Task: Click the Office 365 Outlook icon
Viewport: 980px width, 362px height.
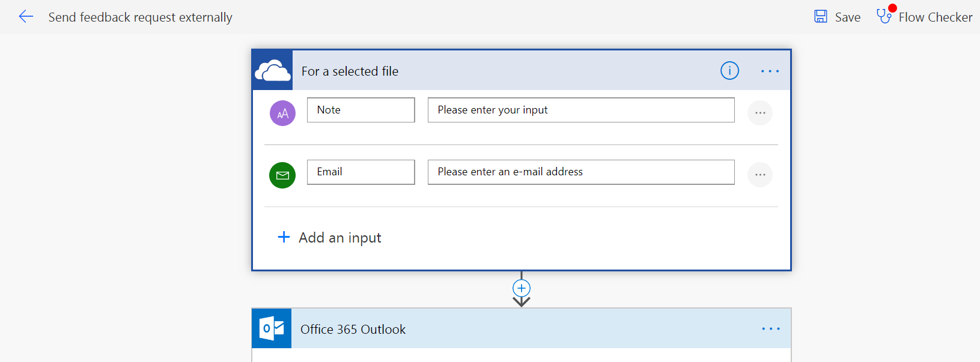Action: [x=272, y=329]
